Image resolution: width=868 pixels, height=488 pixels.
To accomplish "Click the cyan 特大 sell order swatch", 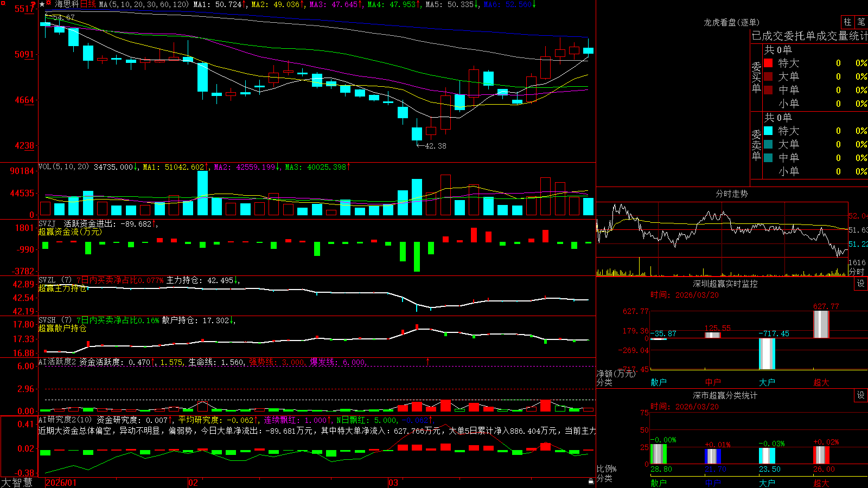I will click(x=768, y=131).
